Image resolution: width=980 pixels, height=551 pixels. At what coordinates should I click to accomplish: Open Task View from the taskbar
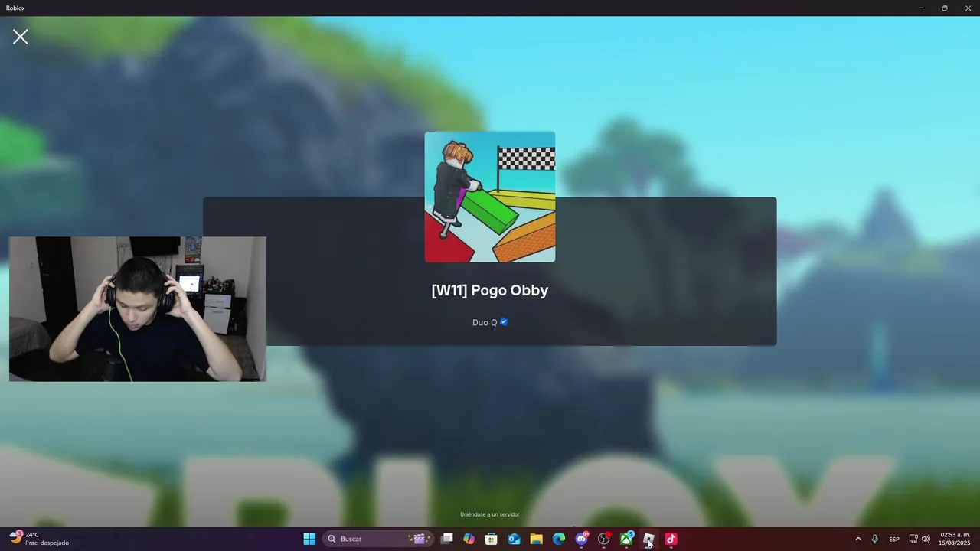click(x=447, y=539)
